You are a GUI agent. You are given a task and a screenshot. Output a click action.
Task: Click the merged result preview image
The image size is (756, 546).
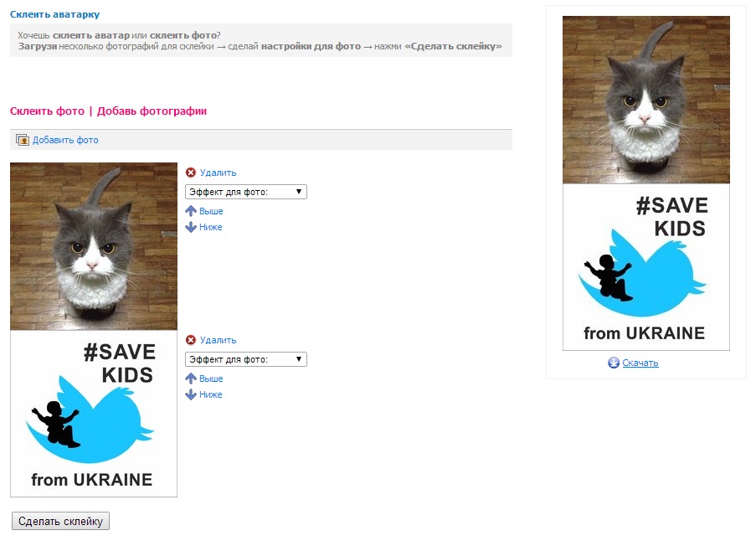pyautogui.click(x=646, y=183)
